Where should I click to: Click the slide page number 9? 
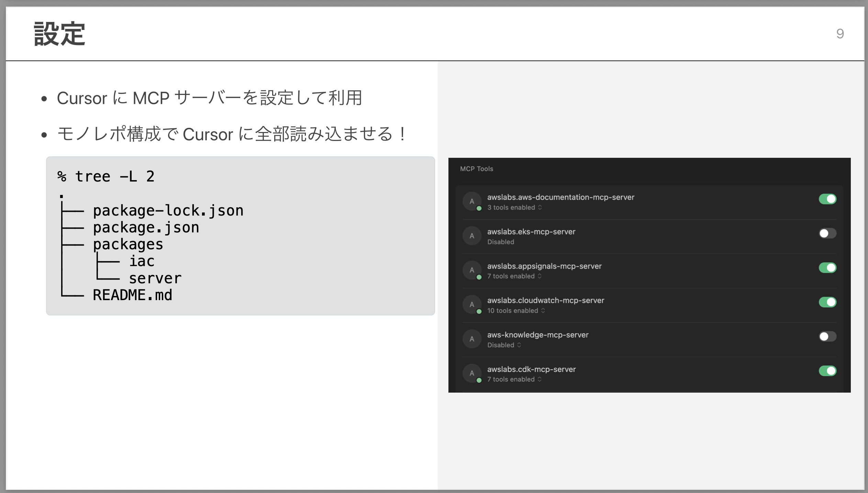click(x=840, y=34)
